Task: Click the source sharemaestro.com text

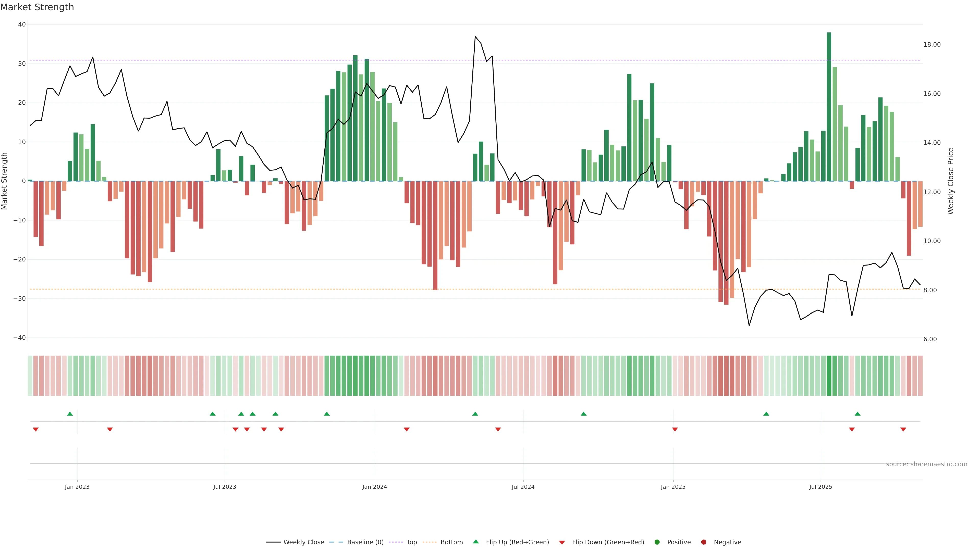Action: coord(926,464)
